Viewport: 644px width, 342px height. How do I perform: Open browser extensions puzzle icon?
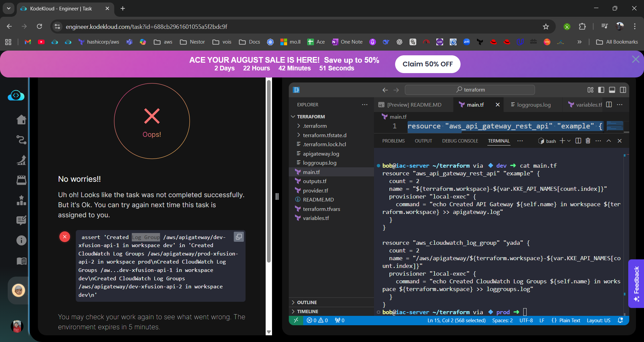[x=582, y=26]
